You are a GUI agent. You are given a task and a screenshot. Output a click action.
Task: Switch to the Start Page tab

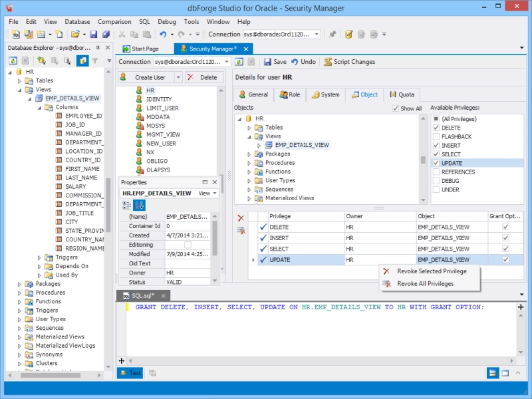tap(141, 49)
